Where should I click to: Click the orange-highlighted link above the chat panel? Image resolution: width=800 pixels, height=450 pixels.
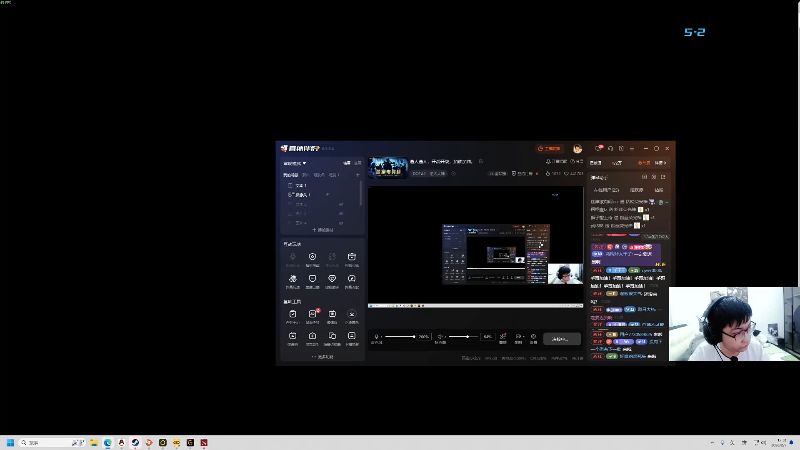(644, 163)
